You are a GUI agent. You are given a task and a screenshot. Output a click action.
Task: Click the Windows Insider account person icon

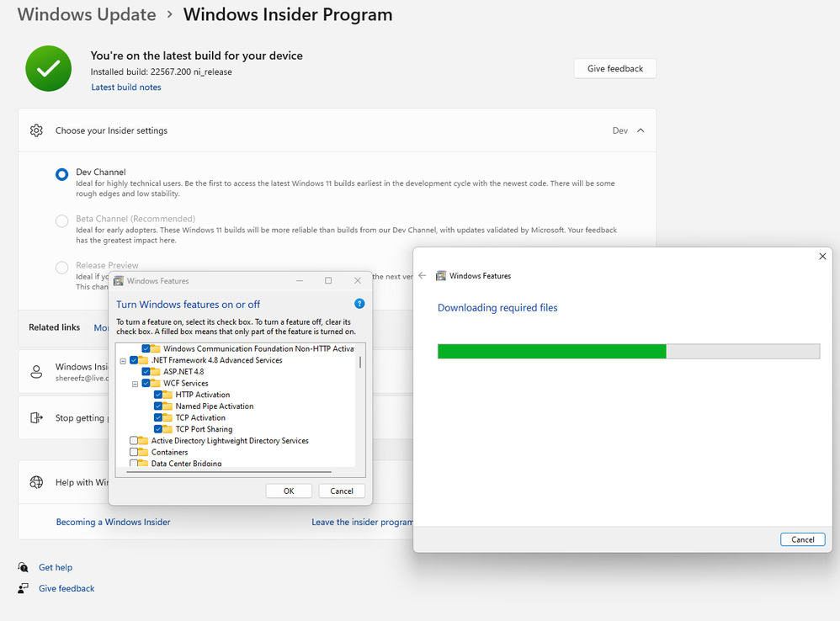point(36,372)
